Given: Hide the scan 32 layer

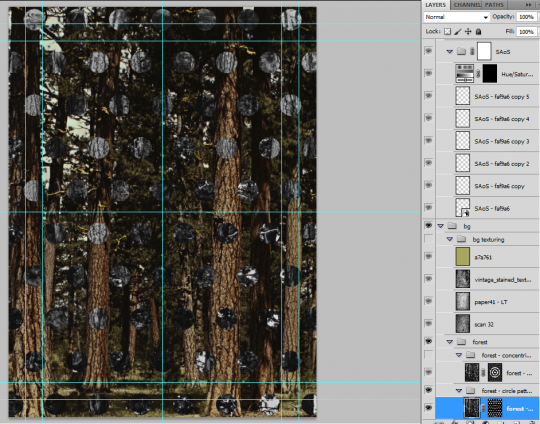Looking at the screenshot, I should [428, 324].
